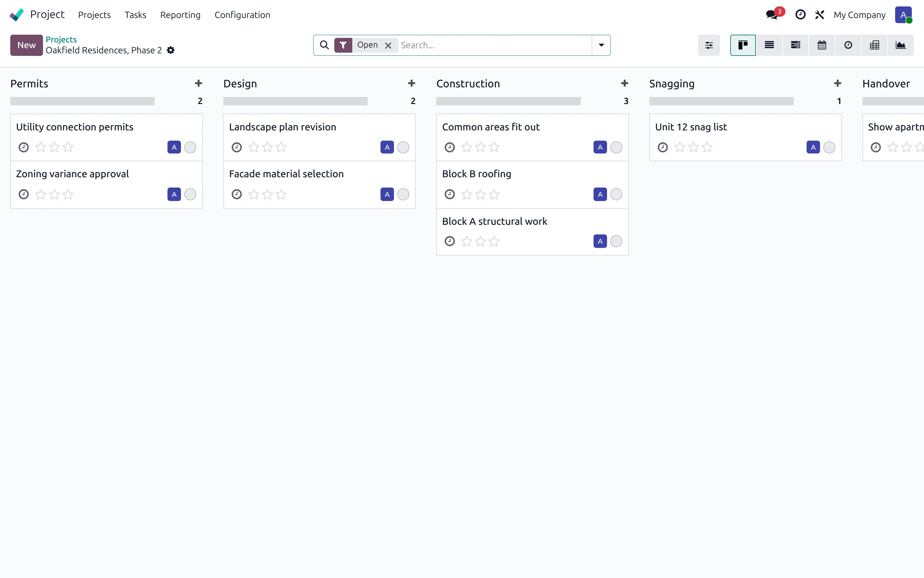Open activity clock on Block A structural work
The height and width of the screenshot is (578, 924).
450,241
